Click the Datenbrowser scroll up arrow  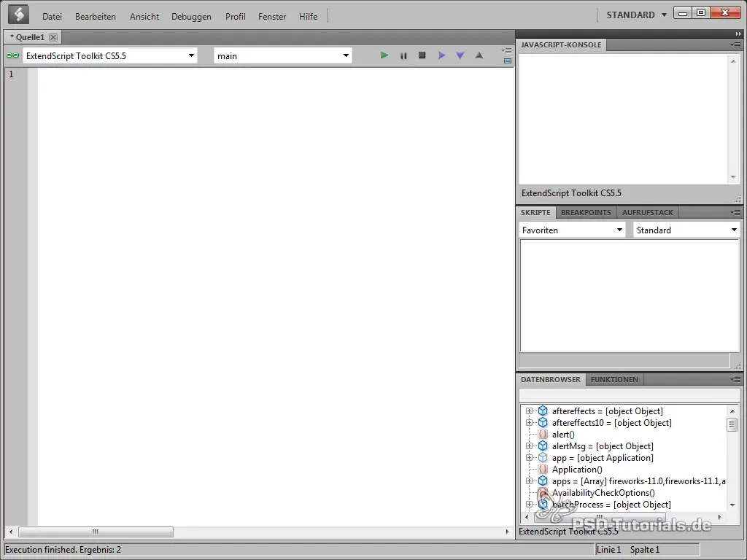tap(732, 411)
